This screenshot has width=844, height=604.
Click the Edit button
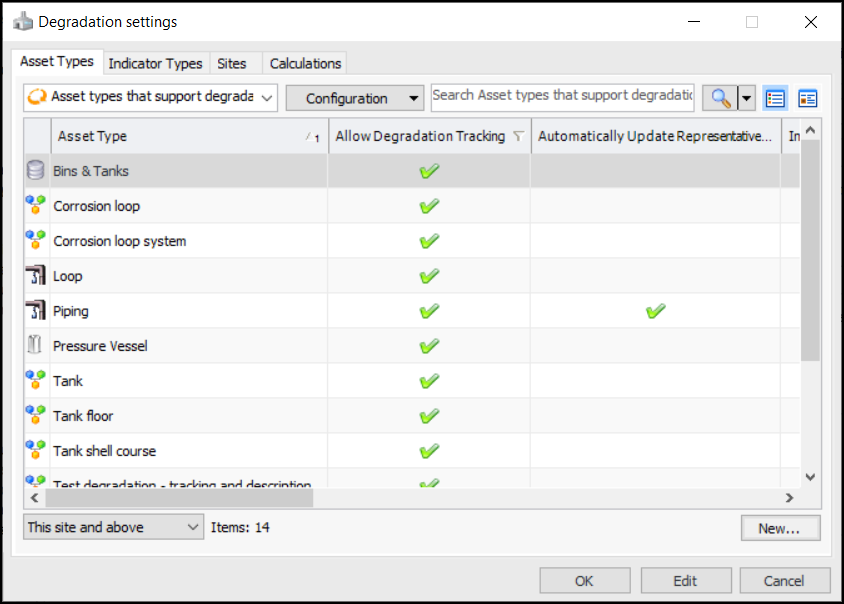pyautogui.click(x=685, y=581)
